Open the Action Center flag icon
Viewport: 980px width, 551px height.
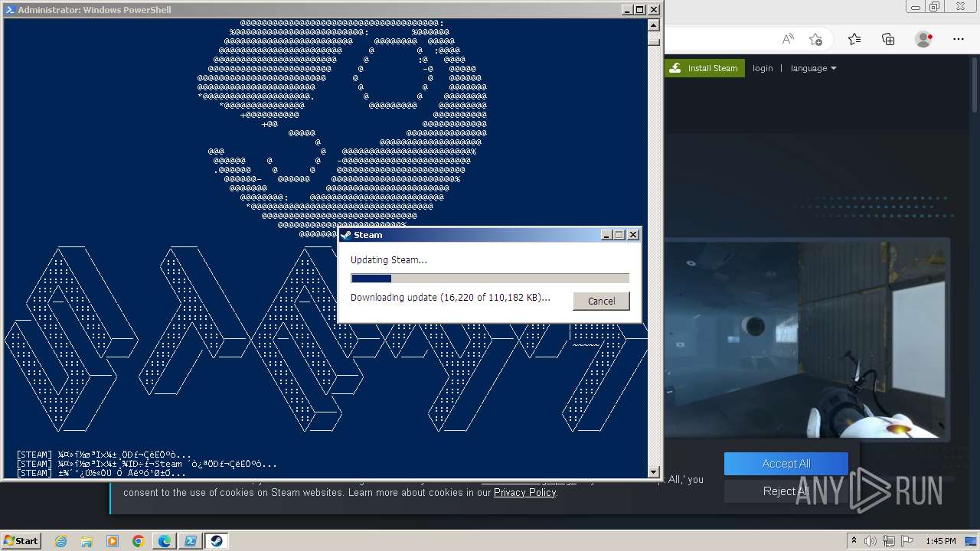[x=907, y=541]
